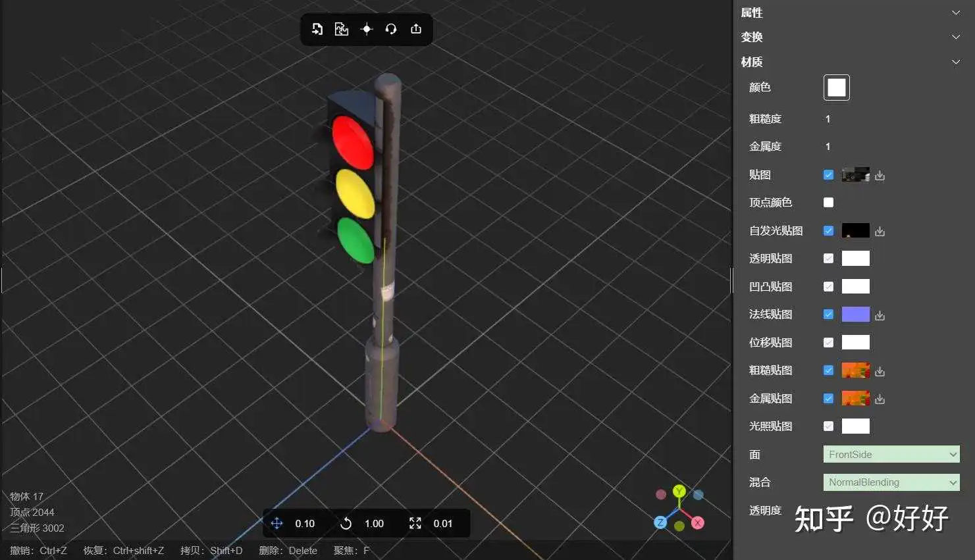The width and height of the screenshot is (975, 560).
Task: Click the orange 粗糙贴图 thumbnail
Action: tap(856, 370)
